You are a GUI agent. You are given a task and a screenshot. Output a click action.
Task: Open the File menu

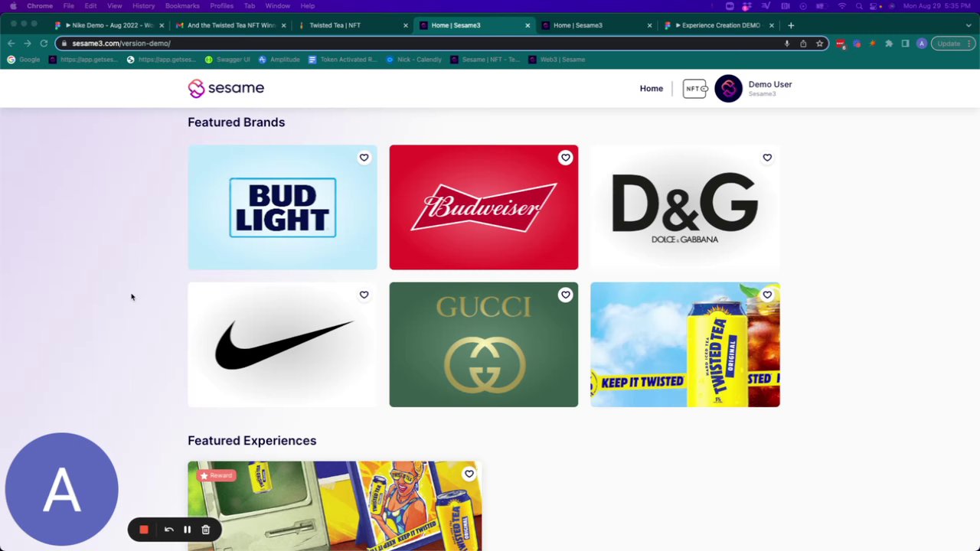(68, 6)
